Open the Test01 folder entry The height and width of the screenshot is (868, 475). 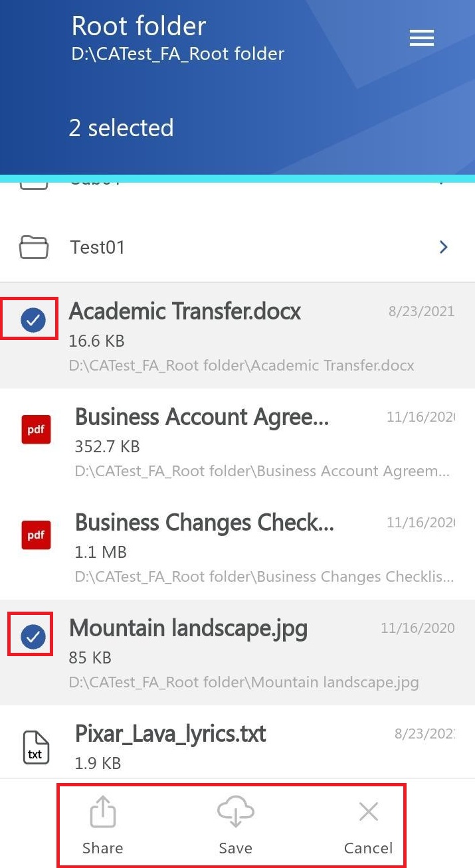(x=98, y=248)
